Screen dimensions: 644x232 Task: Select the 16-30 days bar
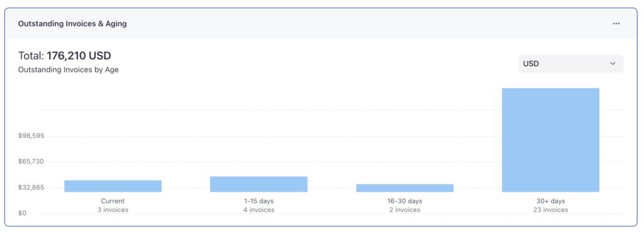tap(404, 188)
